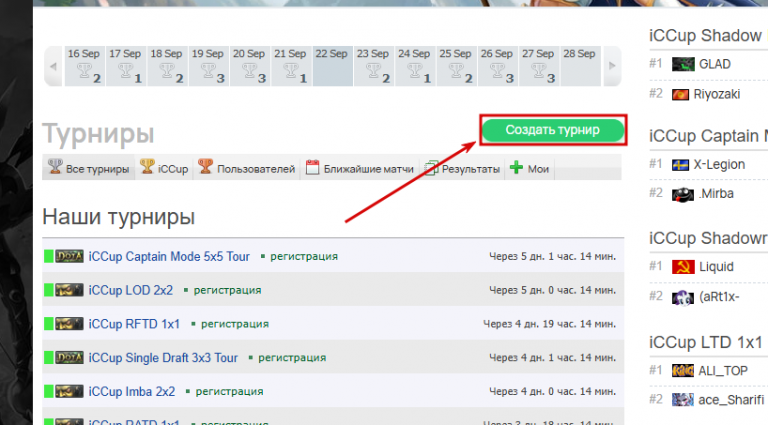Image resolution: width=768 pixels, height=425 pixels.
Task: Choose 21 Sep date cell
Action: (x=291, y=66)
